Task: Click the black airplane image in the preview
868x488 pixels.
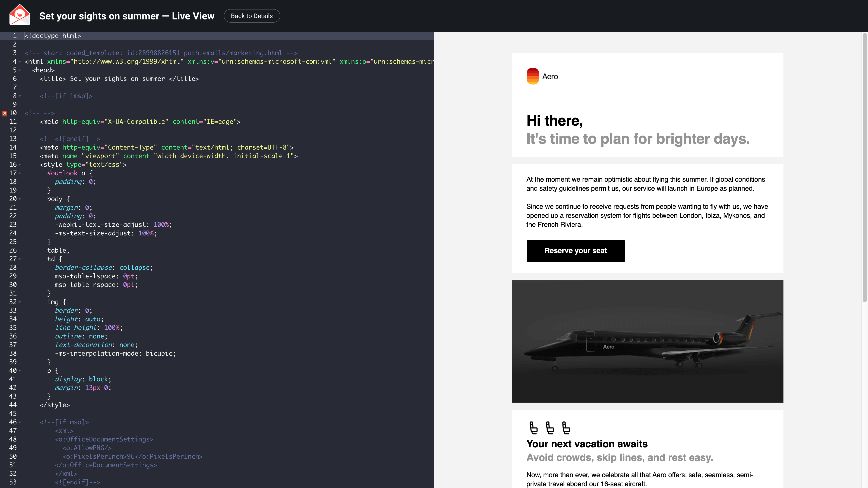Action: pos(647,341)
